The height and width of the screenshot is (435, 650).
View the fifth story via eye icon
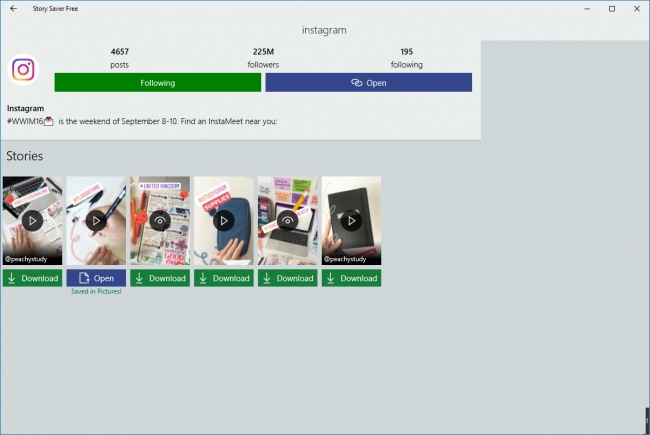pos(288,221)
